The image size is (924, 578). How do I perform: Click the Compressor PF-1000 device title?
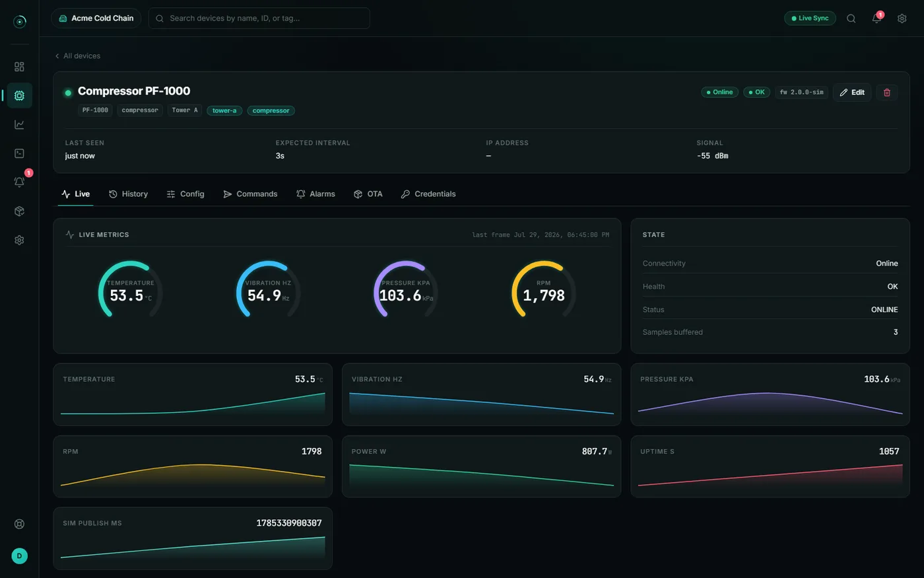pos(134,91)
